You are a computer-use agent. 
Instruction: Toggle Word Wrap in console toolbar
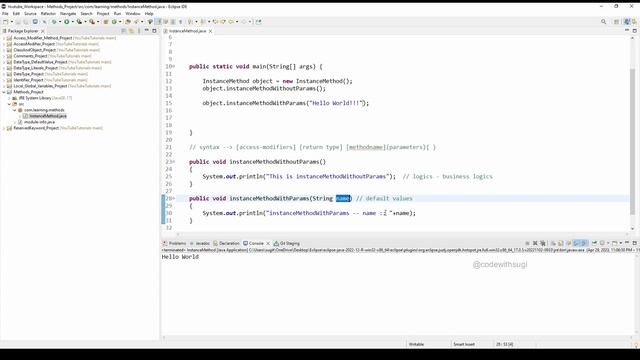[x=569, y=243]
